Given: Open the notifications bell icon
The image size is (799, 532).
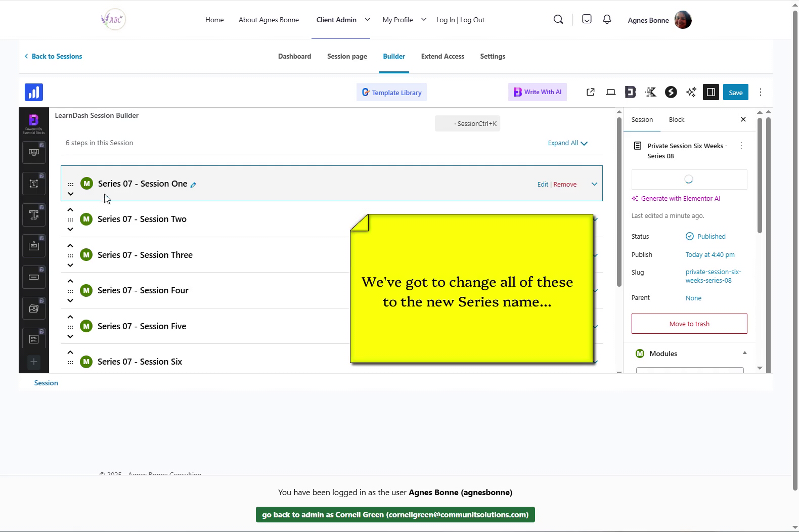Looking at the screenshot, I should tap(607, 20).
